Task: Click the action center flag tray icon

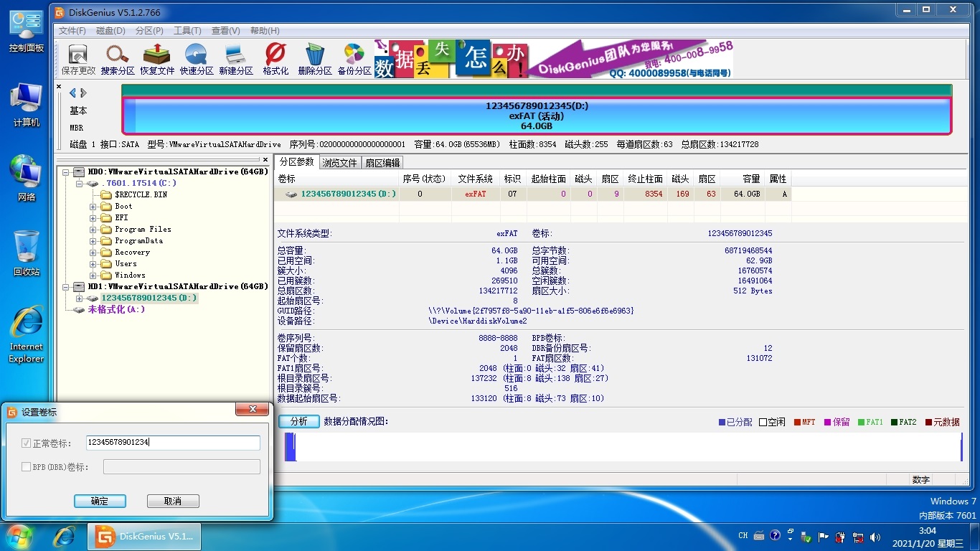Action: pyautogui.click(x=823, y=537)
